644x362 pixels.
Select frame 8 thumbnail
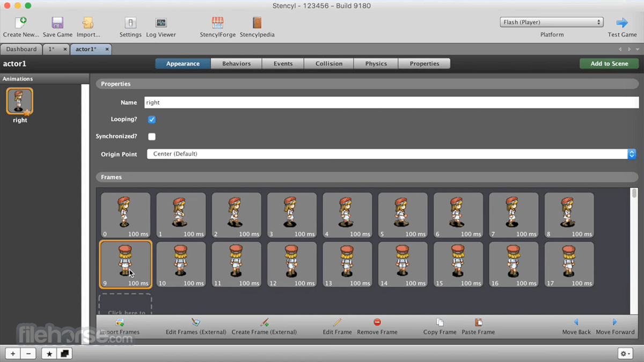tap(569, 215)
